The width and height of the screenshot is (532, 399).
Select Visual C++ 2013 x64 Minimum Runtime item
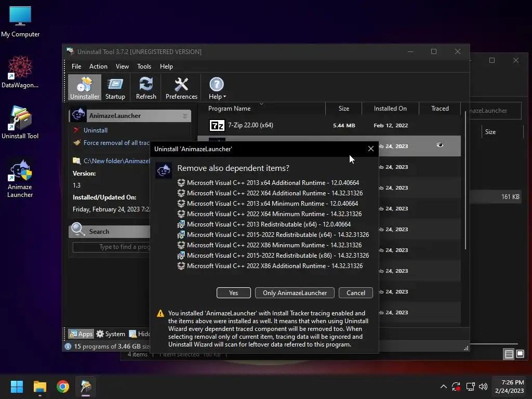pyautogui.click(x=268, y=204)
